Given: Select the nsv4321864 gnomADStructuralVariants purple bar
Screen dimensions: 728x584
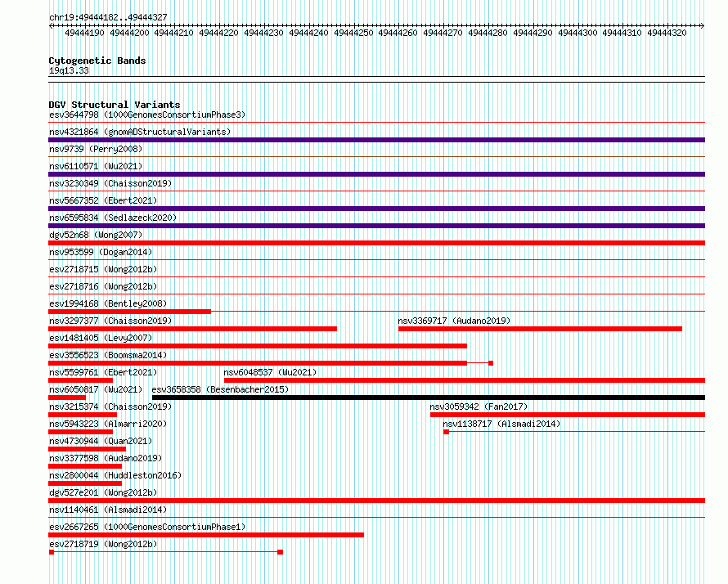Looking at the screenshot, I should (376, 140).
